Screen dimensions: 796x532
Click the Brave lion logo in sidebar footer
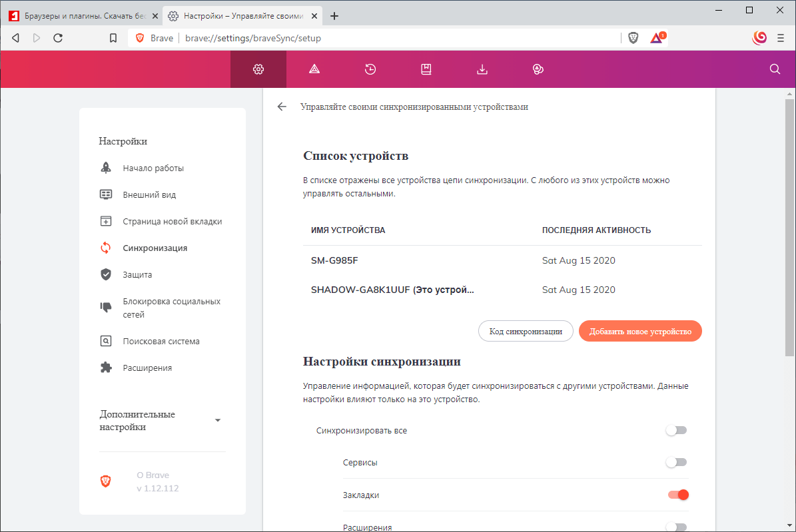tap(106, 481)
